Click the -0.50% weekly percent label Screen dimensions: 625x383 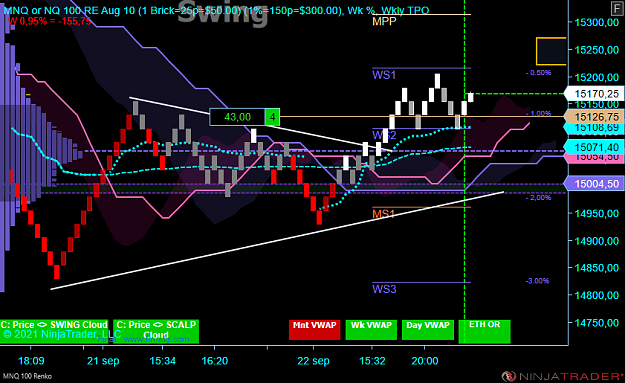(x=538, y=73)
